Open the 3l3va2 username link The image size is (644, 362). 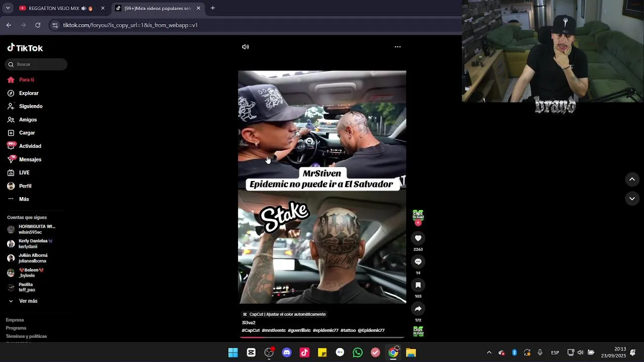coord(249,323)
